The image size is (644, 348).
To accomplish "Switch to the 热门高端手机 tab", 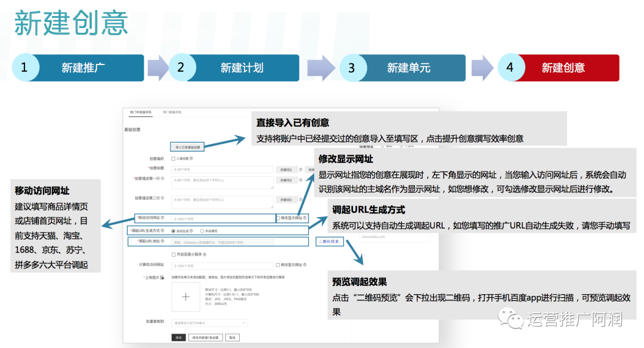I will click(172, 112).
